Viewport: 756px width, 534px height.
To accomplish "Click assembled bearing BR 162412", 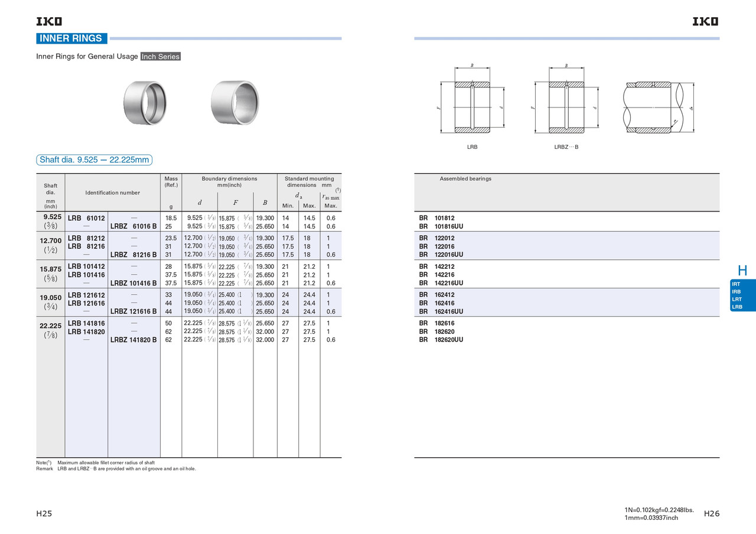I will point(436,295).
